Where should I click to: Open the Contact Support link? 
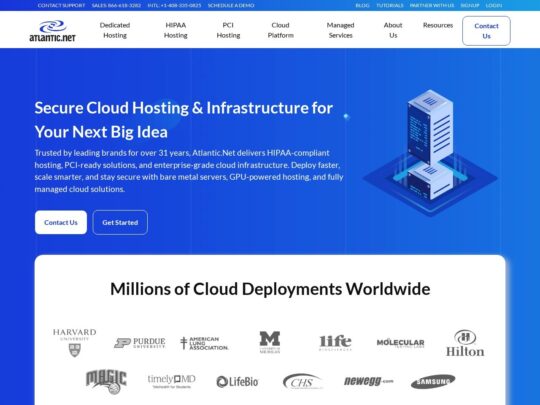[61, 6]
